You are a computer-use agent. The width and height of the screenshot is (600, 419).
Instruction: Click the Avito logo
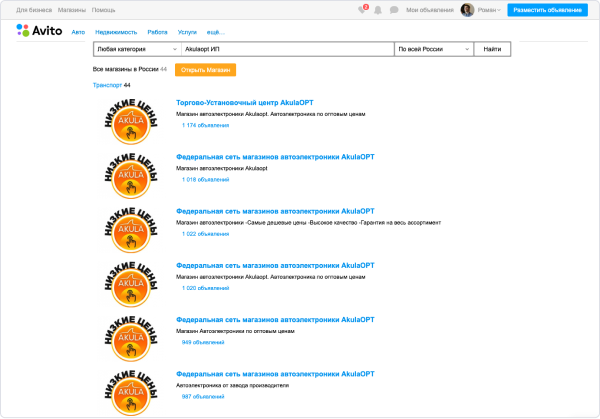[x=39, y=30]
